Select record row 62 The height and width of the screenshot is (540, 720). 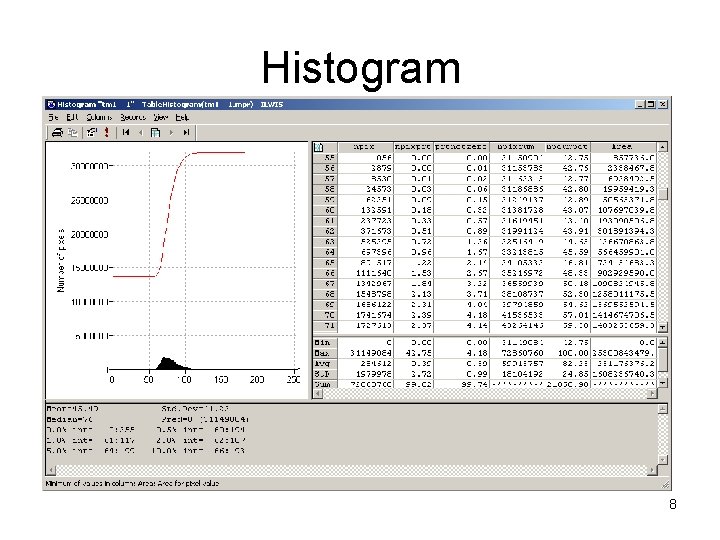(x=325, y=231)
